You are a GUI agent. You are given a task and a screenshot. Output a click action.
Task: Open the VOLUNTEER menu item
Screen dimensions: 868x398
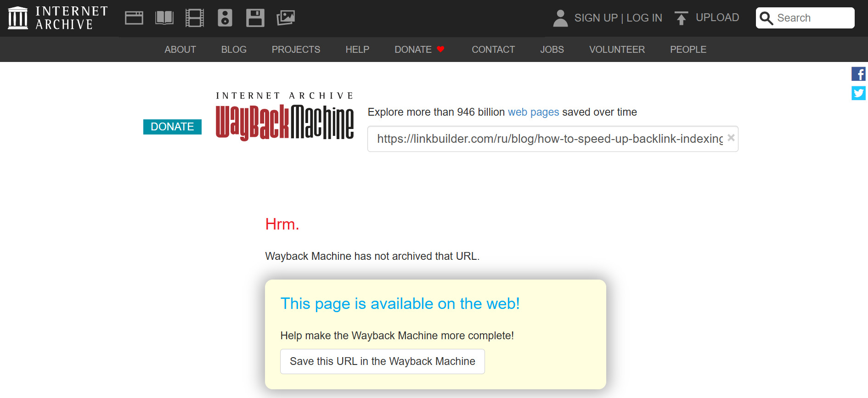click(x=617, y=50)
